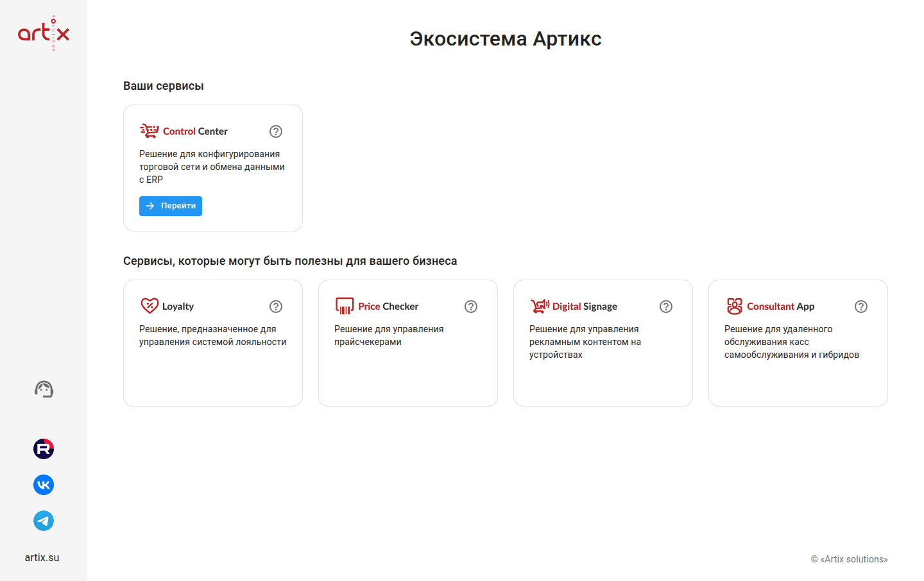Click the Digital Signage megaphone icon
This screenshot has height=581, width=924.
(540, 306)
